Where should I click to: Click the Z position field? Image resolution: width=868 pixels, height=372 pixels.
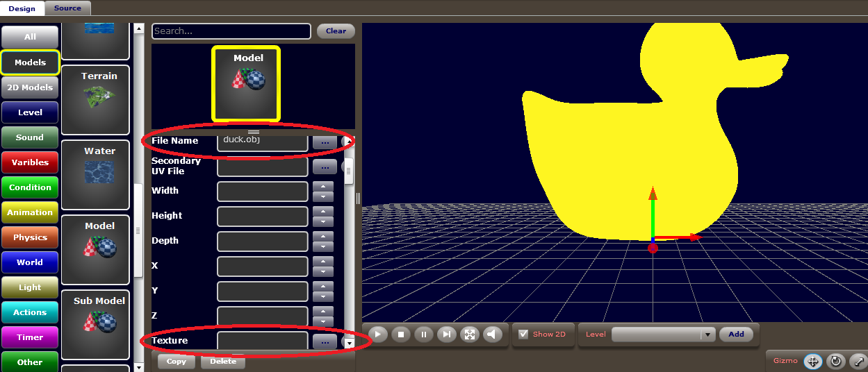coord(263,316)
